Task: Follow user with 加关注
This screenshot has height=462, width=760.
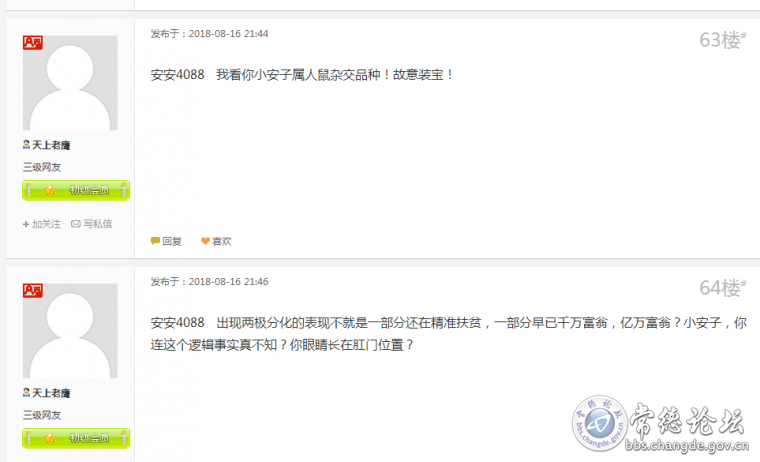Action: (x=42, y=224)
